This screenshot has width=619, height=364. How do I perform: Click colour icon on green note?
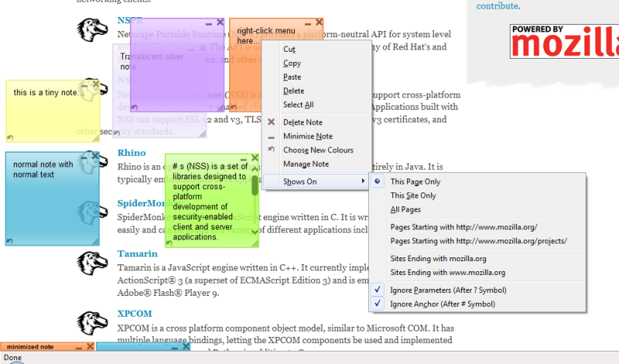[x=169, y=243]
